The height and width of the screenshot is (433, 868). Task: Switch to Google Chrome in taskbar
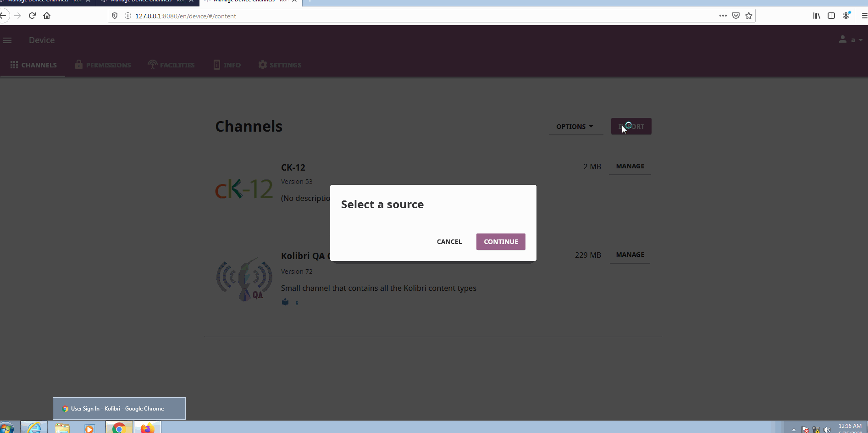click(x=119, y=427)
